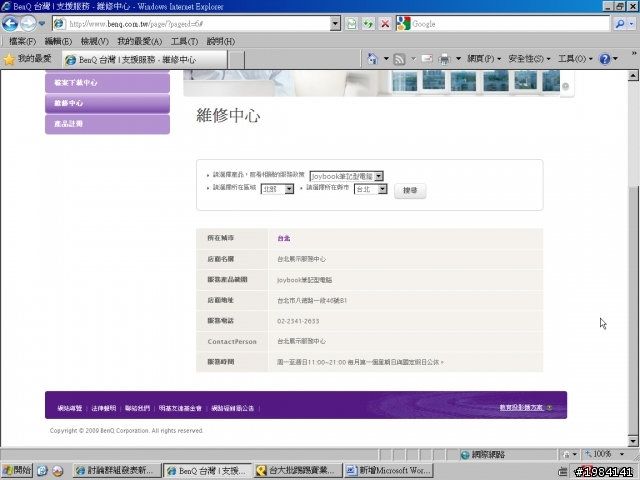The width and height of the screenshot is (640, 480).
Task: Click the phone number 02-2341-2633
Action: pos(298,321)
